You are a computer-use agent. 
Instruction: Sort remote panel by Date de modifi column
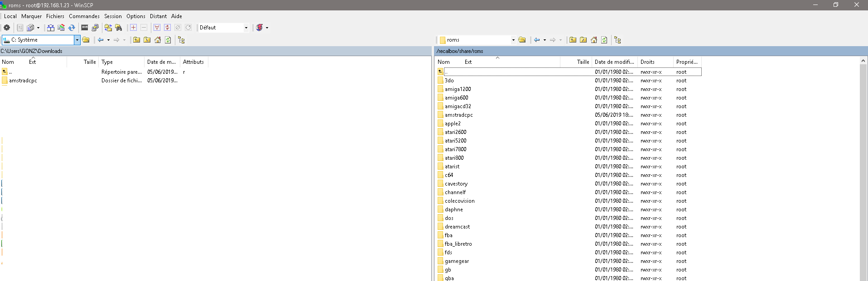point(615,62)
